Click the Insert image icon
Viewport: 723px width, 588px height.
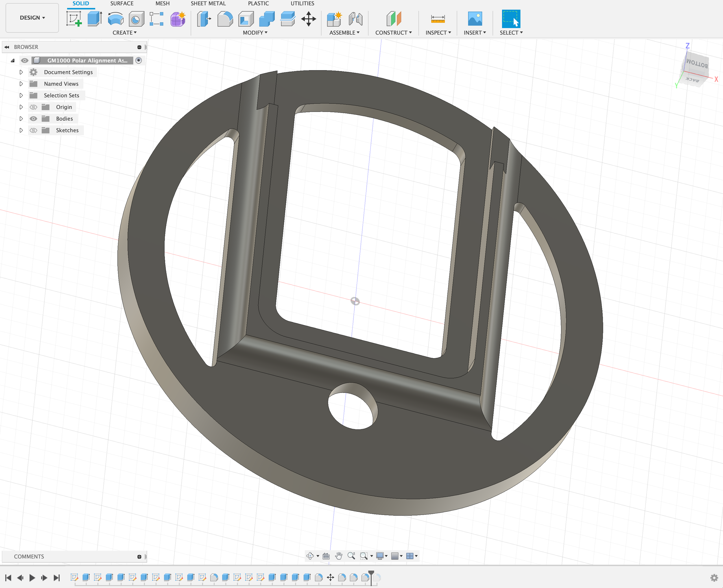[475, 19]
